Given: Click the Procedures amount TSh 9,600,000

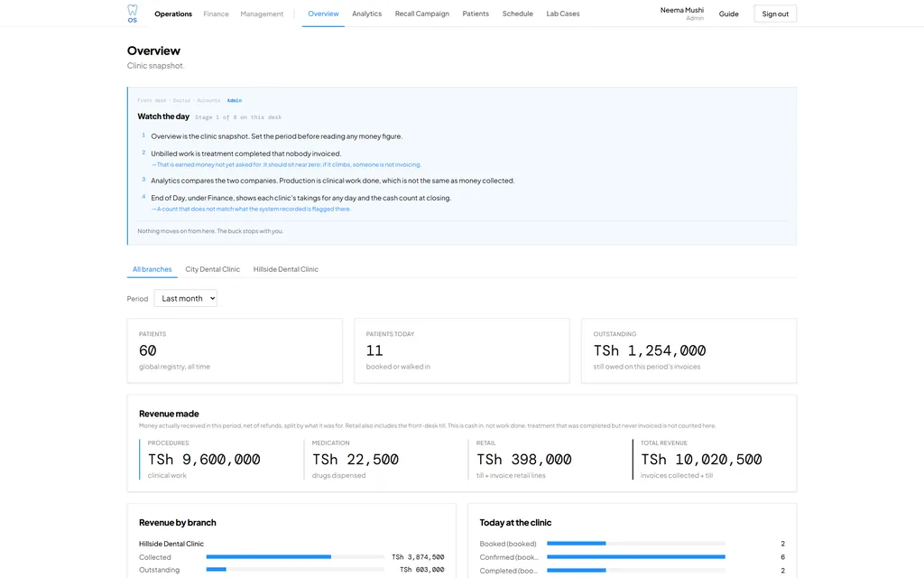Looking at the screenshot, I should click(x=204, y=460).
